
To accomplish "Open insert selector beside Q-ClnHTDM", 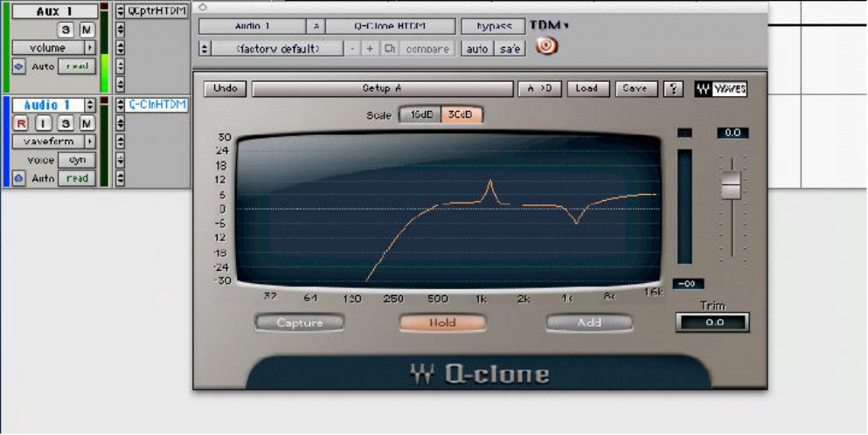I will tap(120, 105).
